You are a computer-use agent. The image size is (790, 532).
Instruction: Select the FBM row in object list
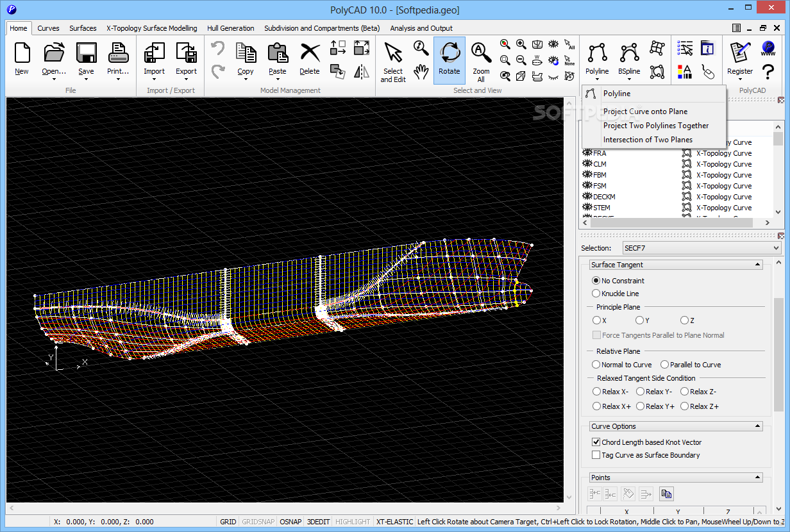pyautogui.click(x=677, y=175)
